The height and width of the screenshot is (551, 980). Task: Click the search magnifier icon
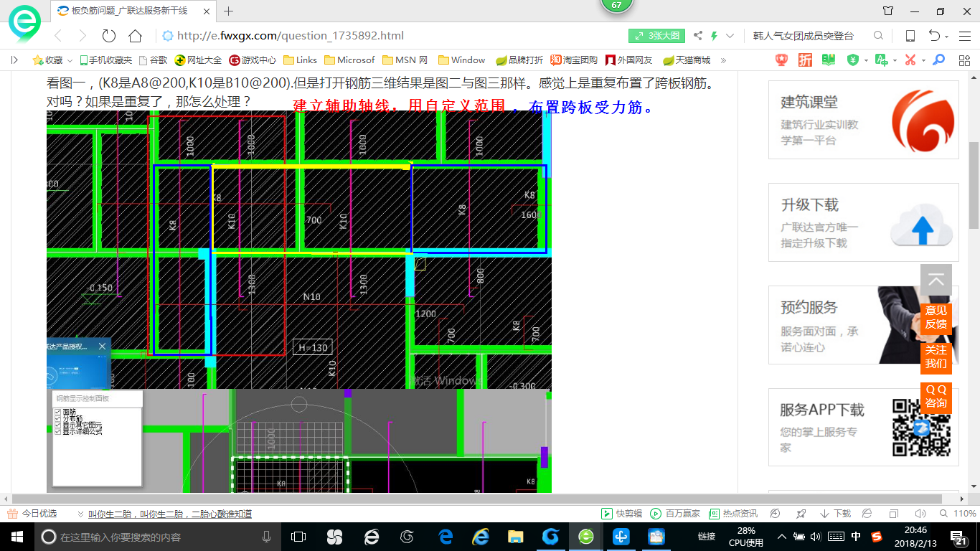pos(879,36)
